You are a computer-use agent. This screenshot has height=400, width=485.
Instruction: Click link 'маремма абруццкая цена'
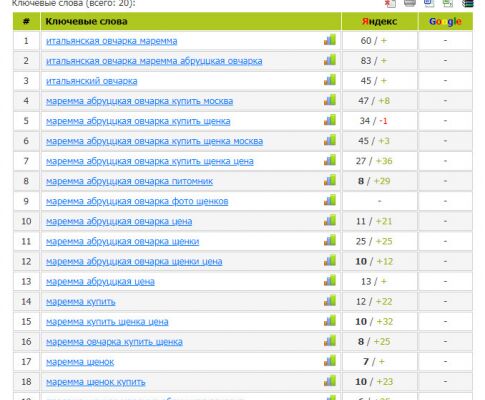[100, 282]
